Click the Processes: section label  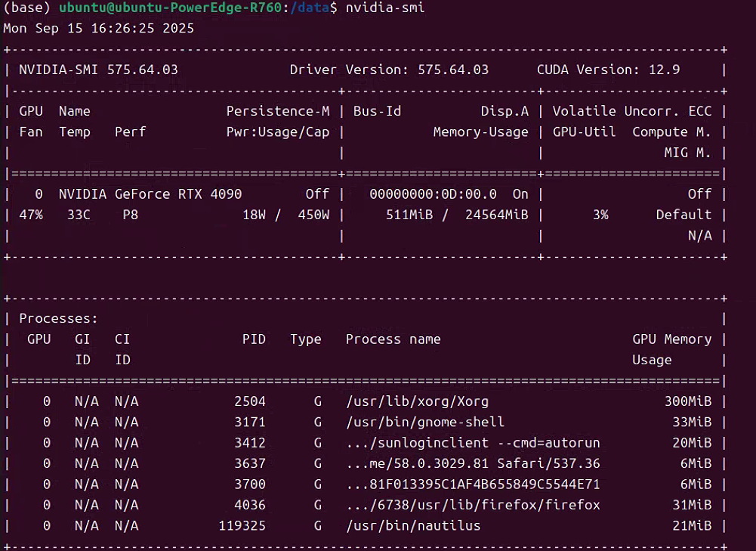coord(58,319)
